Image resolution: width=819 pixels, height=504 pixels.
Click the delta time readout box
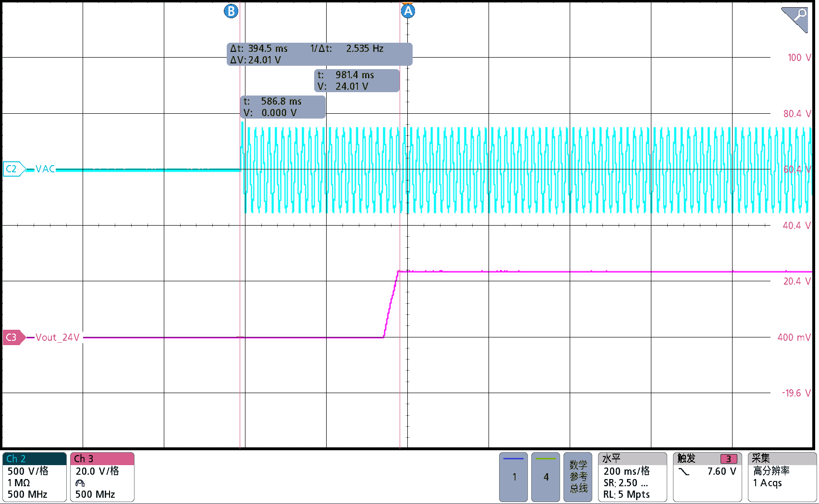tap(319, 54)
